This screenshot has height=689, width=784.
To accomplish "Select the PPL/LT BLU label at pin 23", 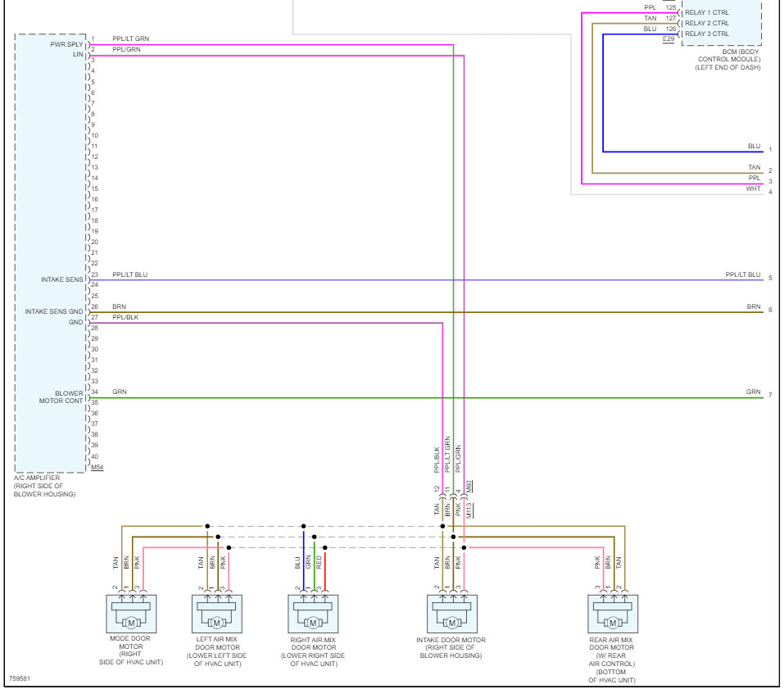I will tap(130, 274).
